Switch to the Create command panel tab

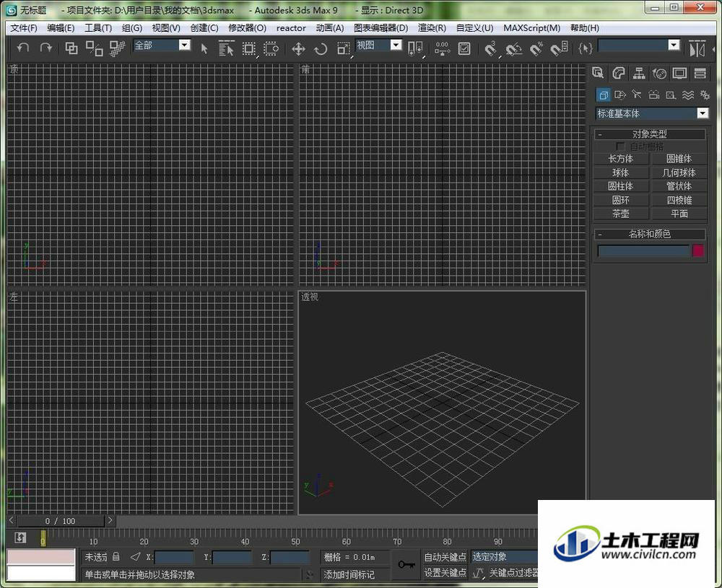click(x=598, y=73)
